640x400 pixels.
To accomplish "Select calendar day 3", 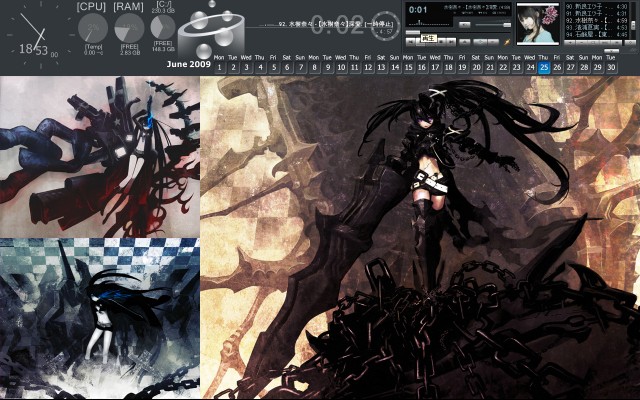I will [247, 67].
